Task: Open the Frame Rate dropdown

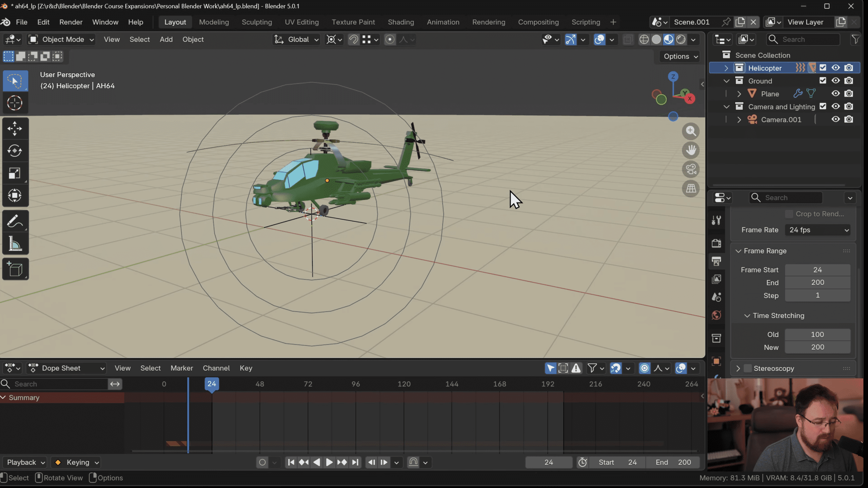Action: 817,230
